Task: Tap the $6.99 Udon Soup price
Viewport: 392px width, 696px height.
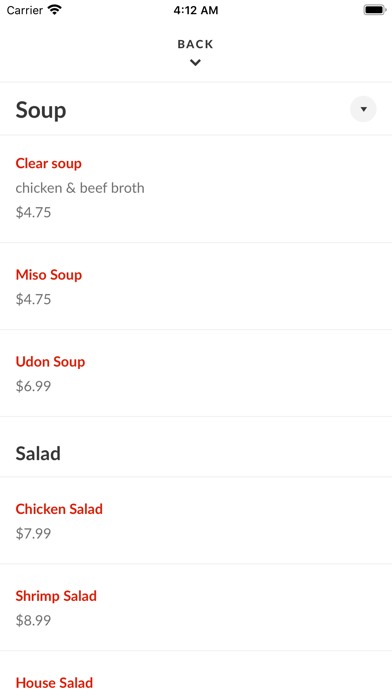Action: pos(33,386)
